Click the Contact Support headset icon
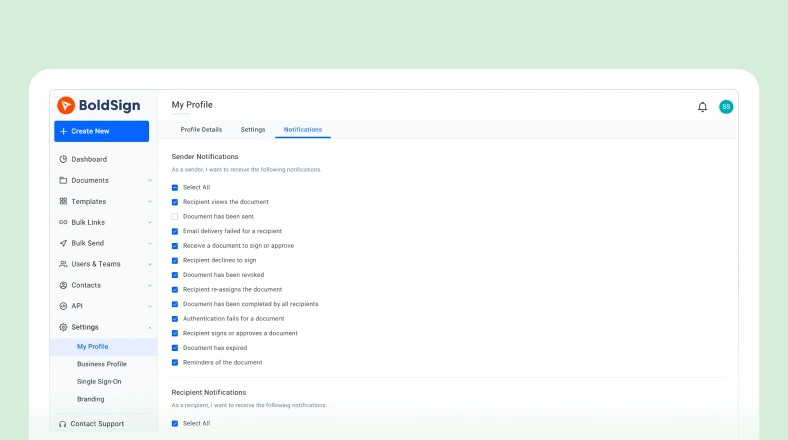Screen dimensions: 788x440 63,424
